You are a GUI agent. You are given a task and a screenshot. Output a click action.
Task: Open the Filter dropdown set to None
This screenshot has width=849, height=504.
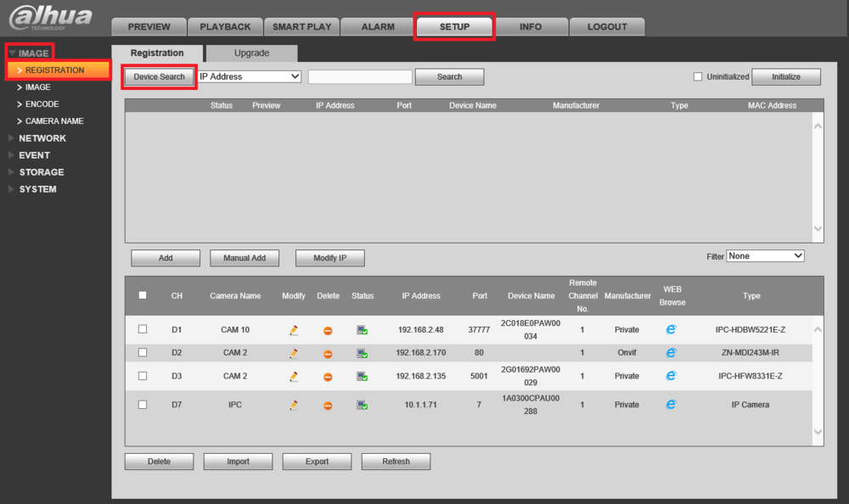(765, 256)
